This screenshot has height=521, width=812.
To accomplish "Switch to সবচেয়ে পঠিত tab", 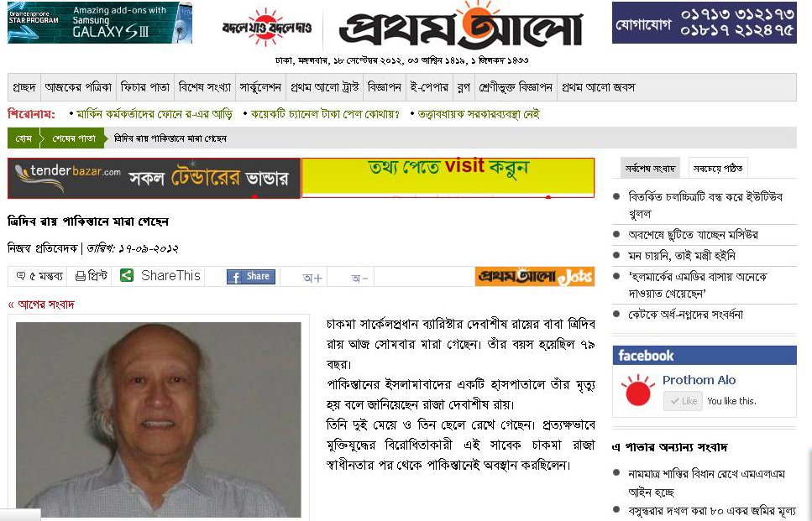I will point(718,168).
